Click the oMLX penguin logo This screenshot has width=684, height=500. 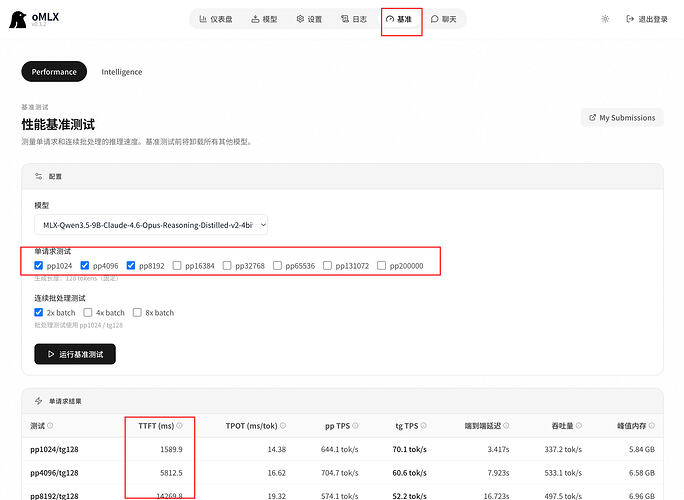[17, 20]
